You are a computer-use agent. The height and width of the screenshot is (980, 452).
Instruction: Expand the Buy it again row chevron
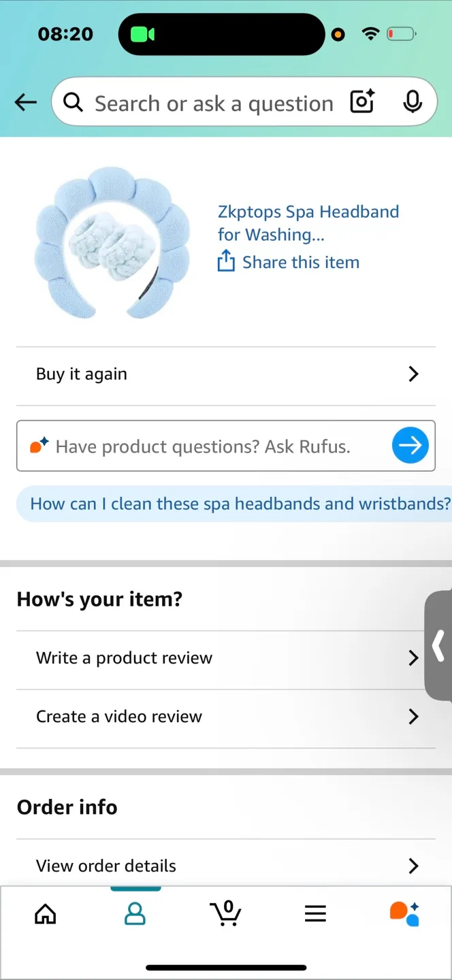(413, 374)
